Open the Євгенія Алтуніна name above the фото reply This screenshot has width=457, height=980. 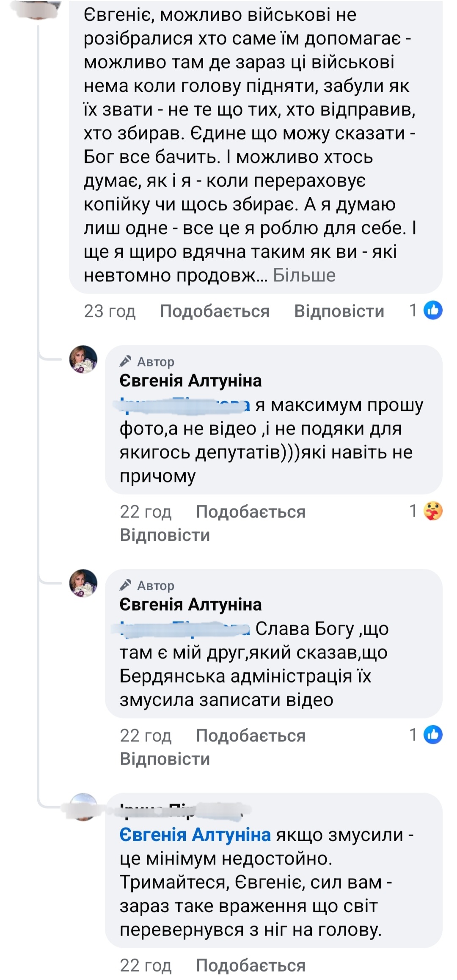pos(190,381)
